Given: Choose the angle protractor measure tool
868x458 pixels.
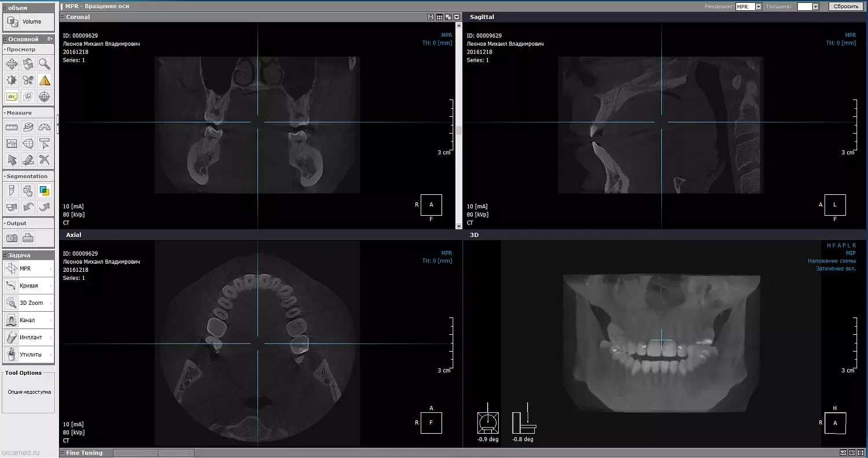Looking at the screenshot, I should 45,127.
